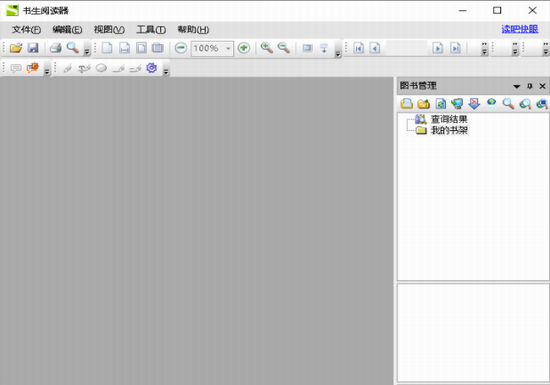The width and height of the screenshot is (550, 385).
Task: Click the purple gear settings icon
Action: pos(152,68)
